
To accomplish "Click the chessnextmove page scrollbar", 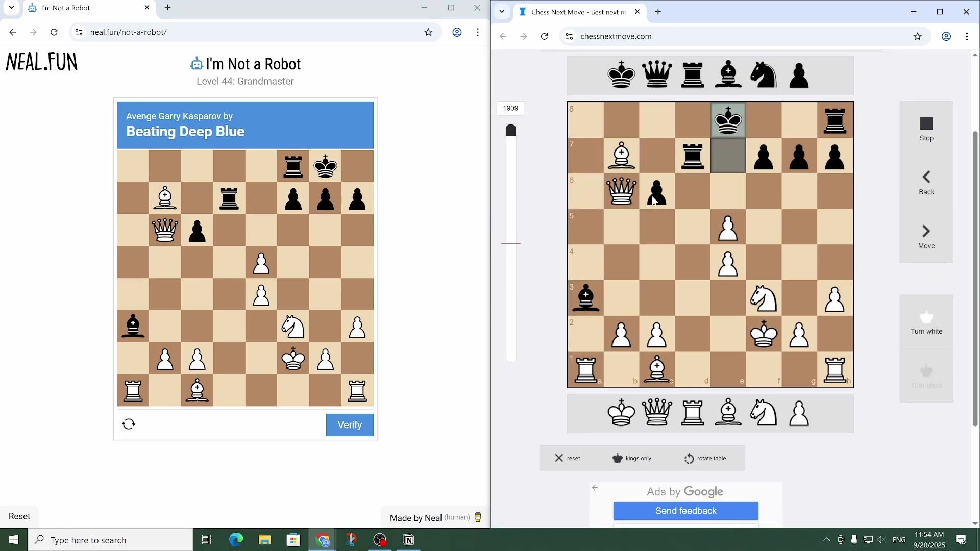I will (x=975, y=278).
